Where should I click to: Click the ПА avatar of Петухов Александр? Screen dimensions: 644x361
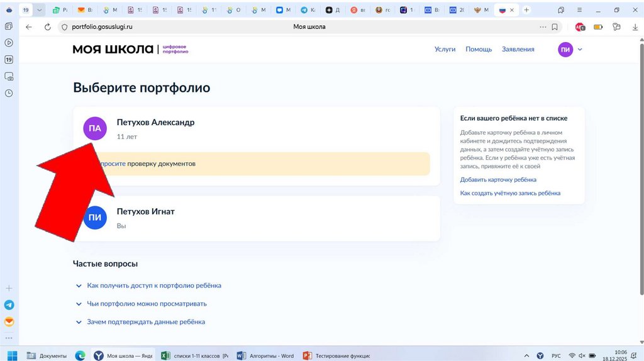[x=95, y=128]
